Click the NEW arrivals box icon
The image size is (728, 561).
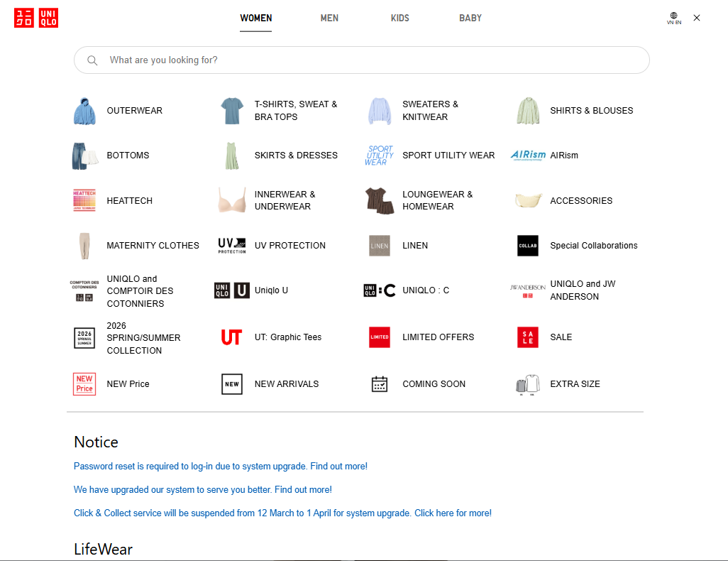pos(231,384)
